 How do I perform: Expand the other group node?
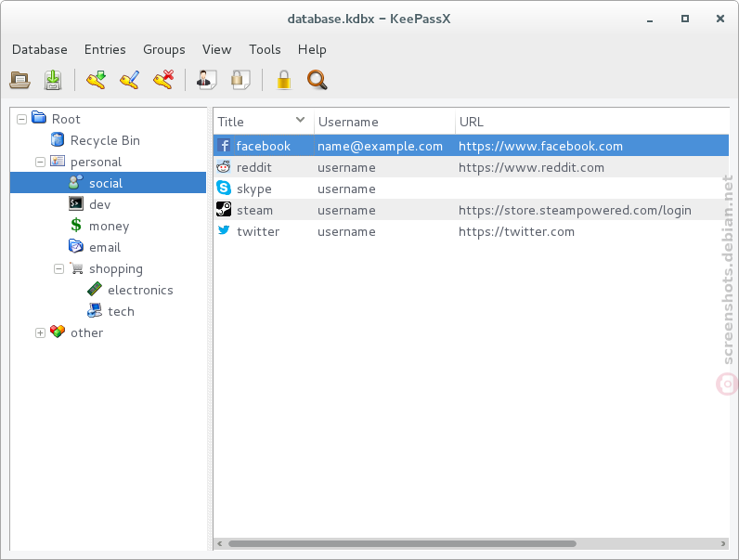(40, 333)
